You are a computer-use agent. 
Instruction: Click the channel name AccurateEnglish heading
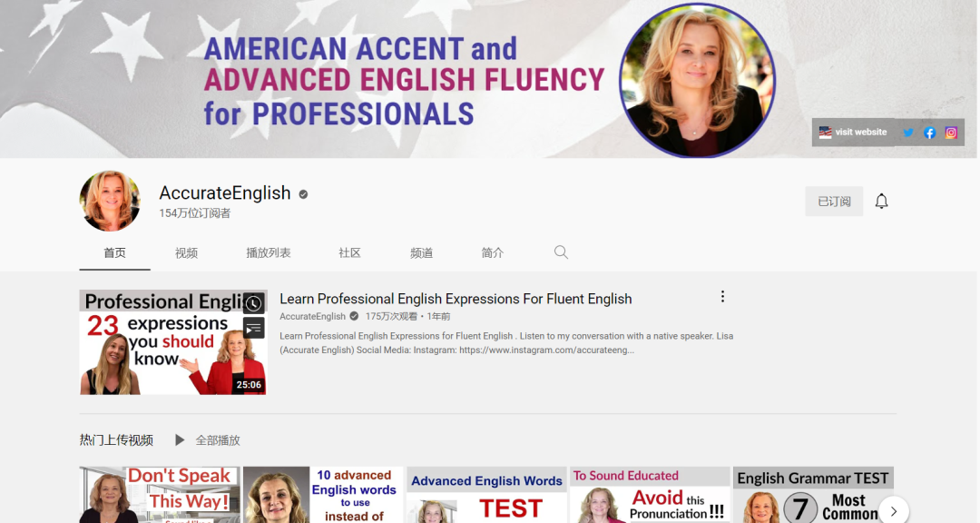[x=225, y=192]
